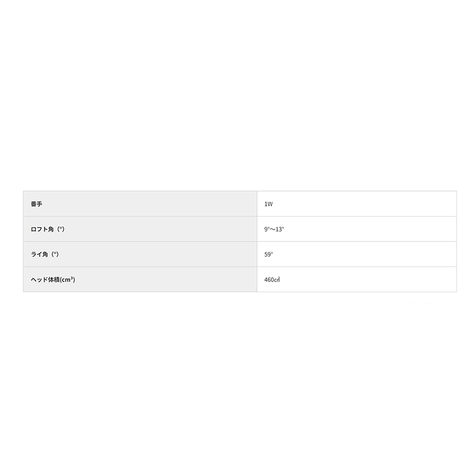Click the 59° text
Image resolution: width=476 pixels, height=476 pixels.
[268, 254]
